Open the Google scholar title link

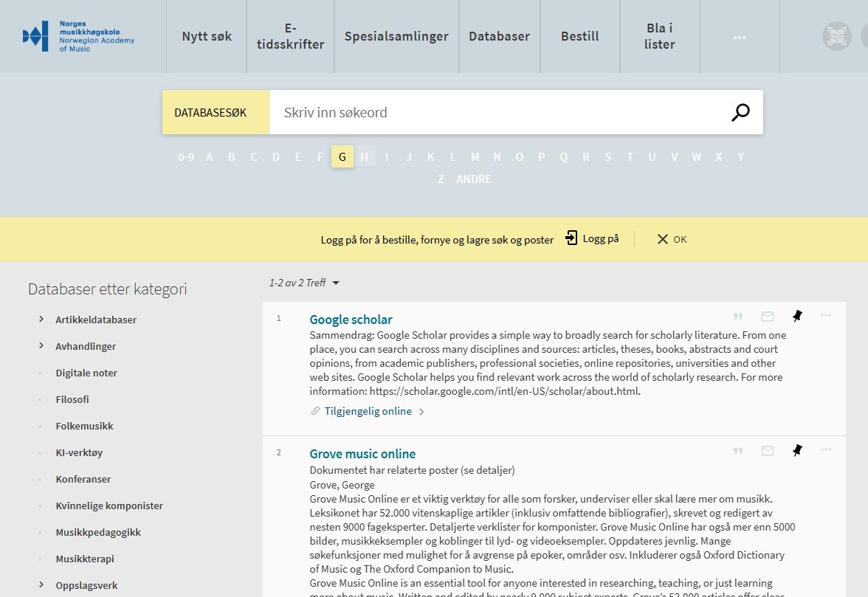point(351,320)
